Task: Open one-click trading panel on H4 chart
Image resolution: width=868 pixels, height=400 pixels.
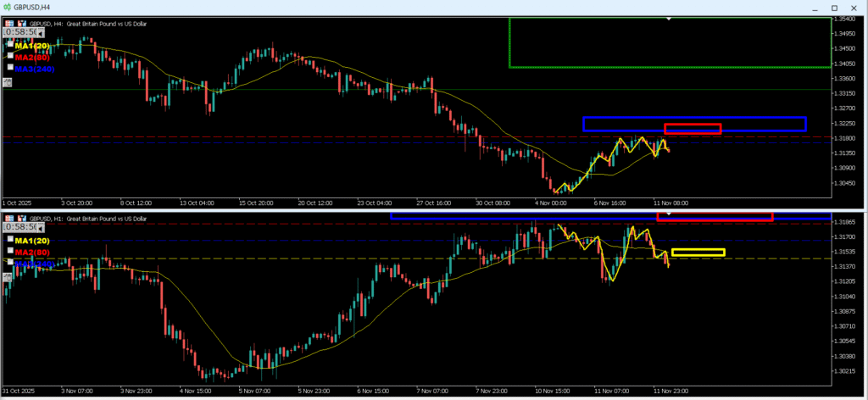Action: point(8,24)
